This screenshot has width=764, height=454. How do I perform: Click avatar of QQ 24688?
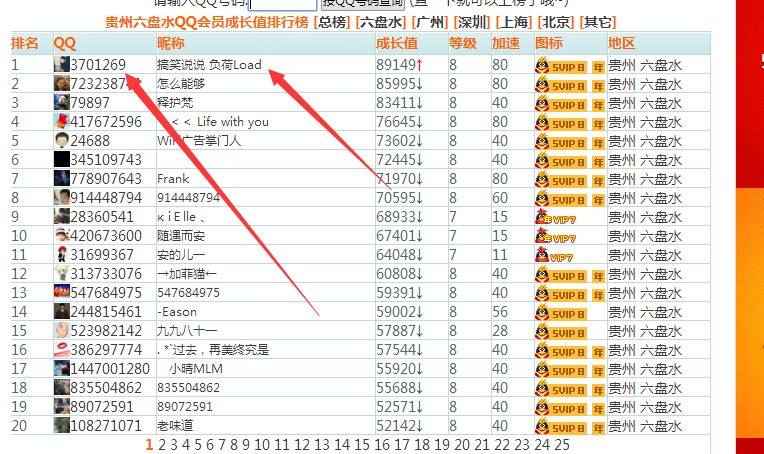(x=61, y=140)
